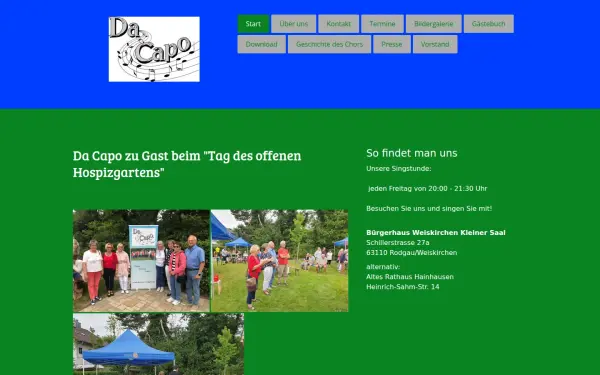Screen dimensions: 600x375
Task: Select the Termine menu item
Action: [x=382, y=24]
